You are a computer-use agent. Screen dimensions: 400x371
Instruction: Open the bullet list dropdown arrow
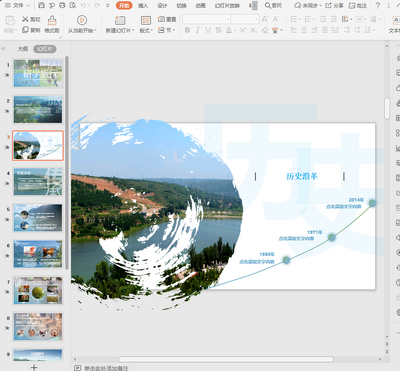(299, 19)
